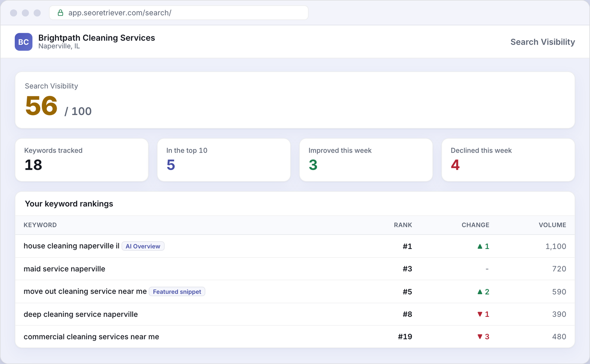
Task: Click the address bar URL field
Action: click(179, 13)
